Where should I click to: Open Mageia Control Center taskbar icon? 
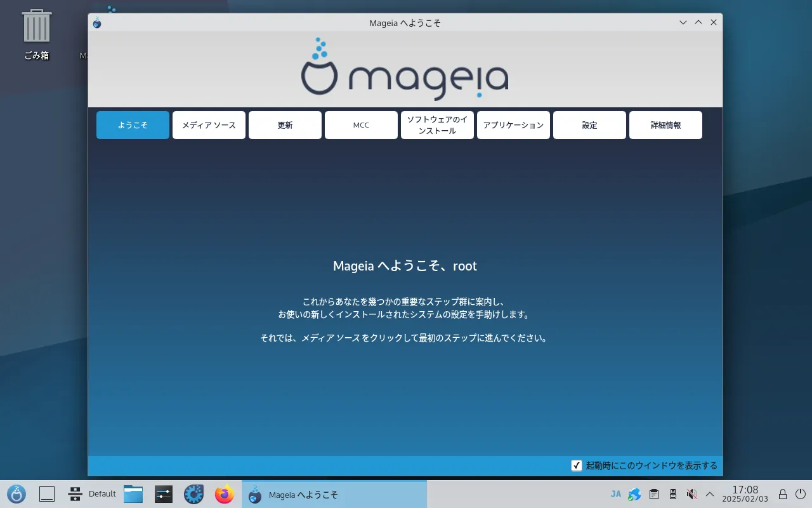click(194, 494)
